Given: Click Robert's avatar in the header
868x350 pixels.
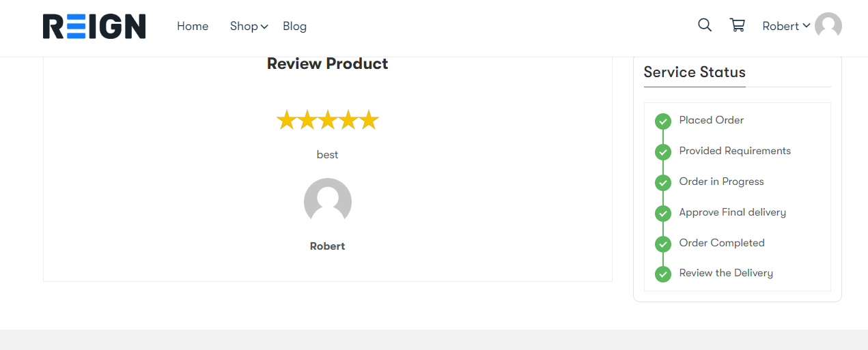Looking at the screenshot, I should (x=828, y=26).
